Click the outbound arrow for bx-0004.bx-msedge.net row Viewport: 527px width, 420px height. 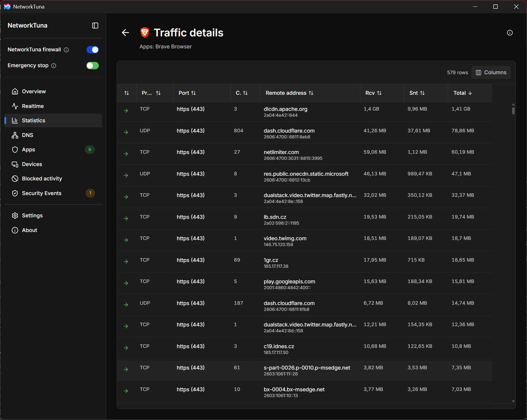(x=126, y=391)
